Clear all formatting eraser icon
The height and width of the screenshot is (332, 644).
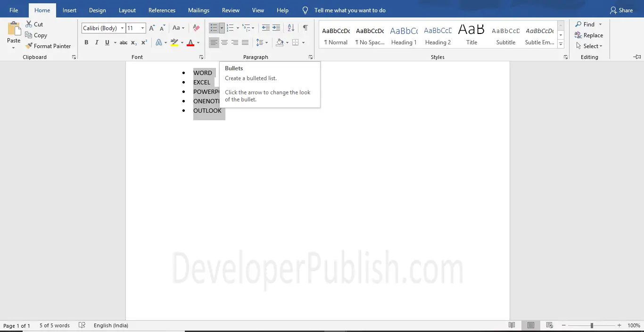[x=197, y=28]
